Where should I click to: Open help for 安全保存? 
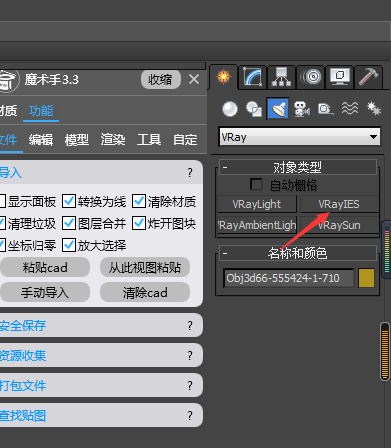(x=190, y=325)
